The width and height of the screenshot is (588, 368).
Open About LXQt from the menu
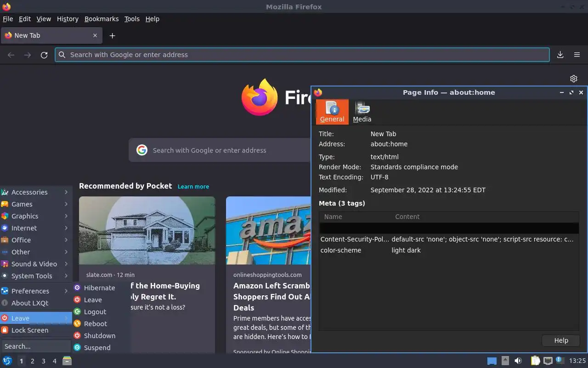click(36, 303)
